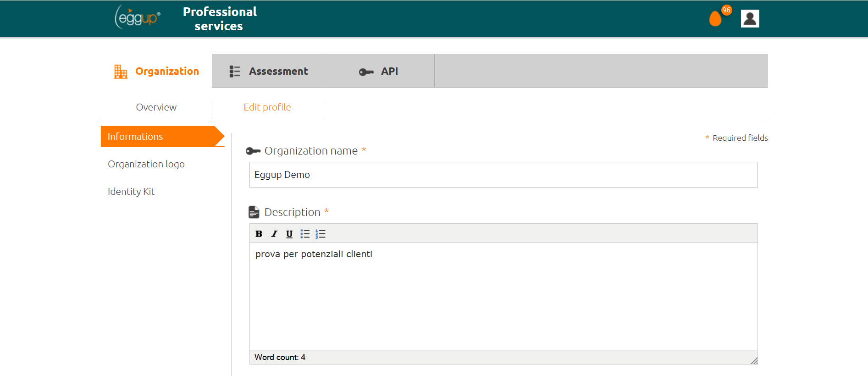Click the editor resize handle corner
Viewport: 868px width, 376px height.
(754, 361)
